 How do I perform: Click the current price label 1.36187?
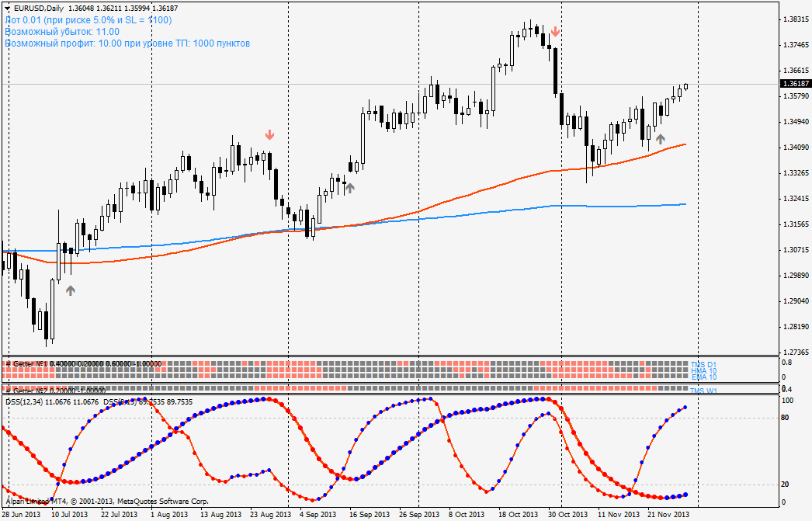tap(796, 83)
